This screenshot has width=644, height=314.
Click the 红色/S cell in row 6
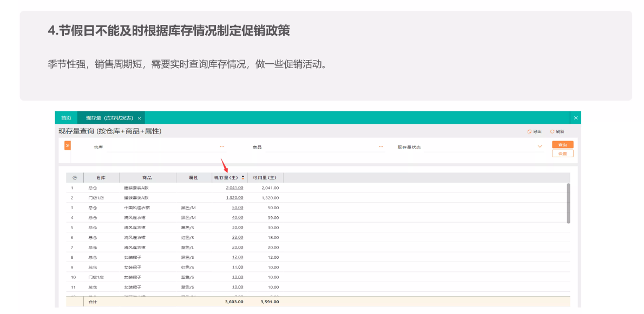point(188,237)
